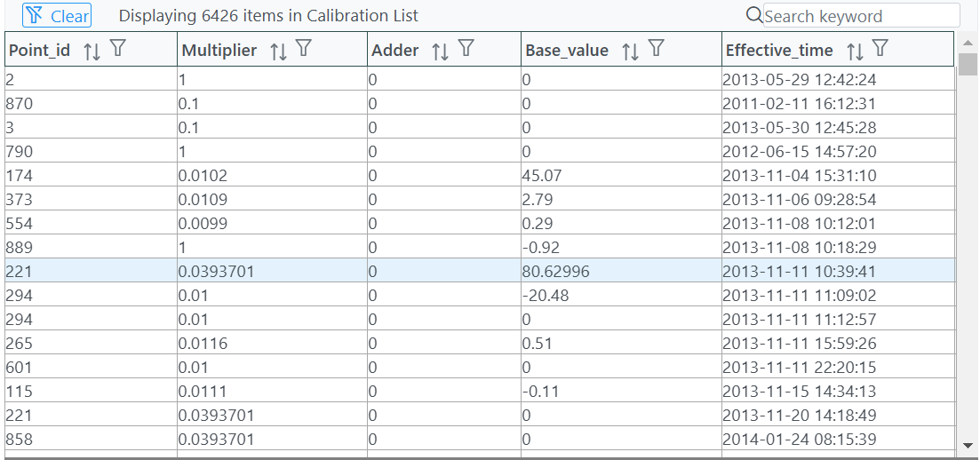Click the Search keyword field
The width and height of the screenshot is (980, 460).
tap(861, 16)
